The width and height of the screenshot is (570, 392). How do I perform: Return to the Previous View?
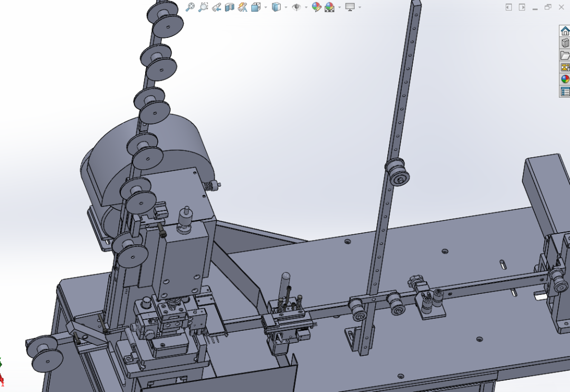[216, 7]
